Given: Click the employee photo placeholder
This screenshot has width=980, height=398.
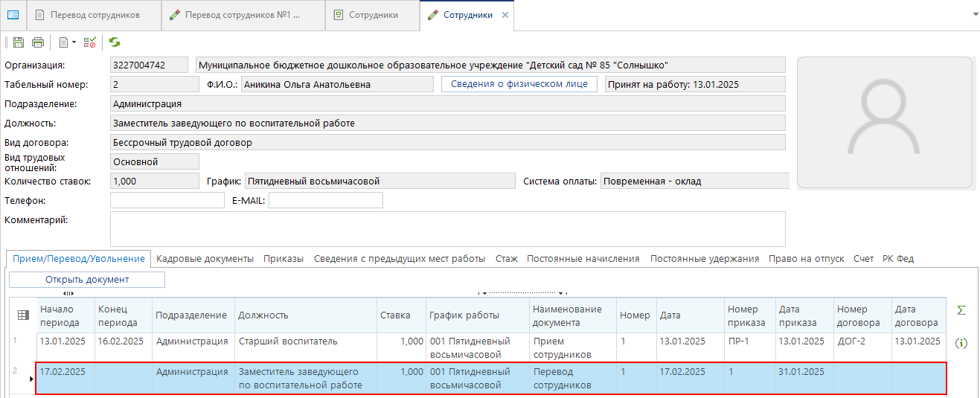Looking at the screenshot, I should pyautogui.click(x=884, y=123).
